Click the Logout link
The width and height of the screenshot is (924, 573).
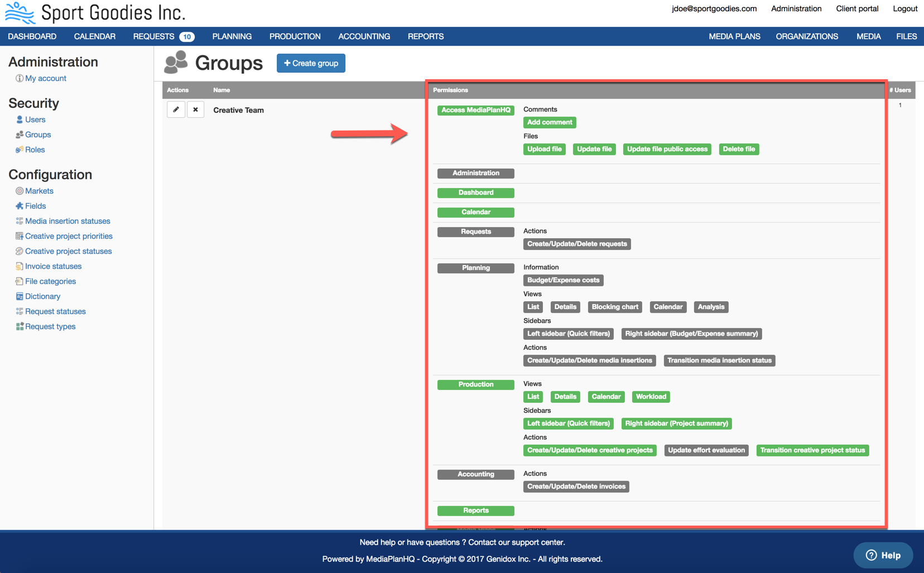pyautogui.click(x=904, y=8)
